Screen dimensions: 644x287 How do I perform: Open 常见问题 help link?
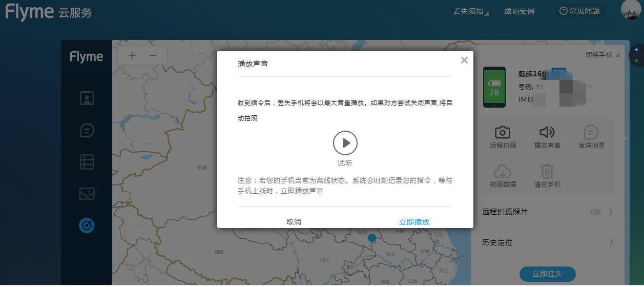tap(579, 11)
